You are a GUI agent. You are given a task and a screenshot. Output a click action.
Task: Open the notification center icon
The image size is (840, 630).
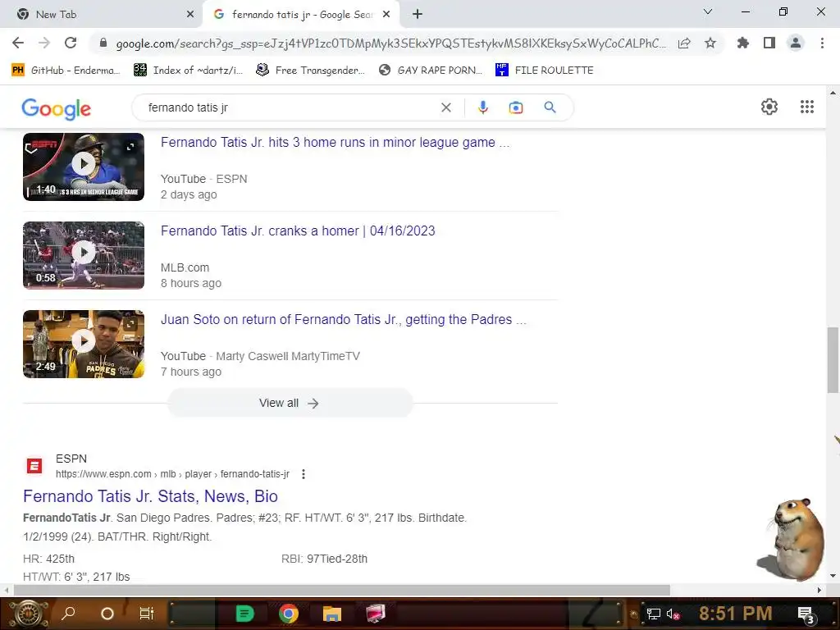(806, 615)
